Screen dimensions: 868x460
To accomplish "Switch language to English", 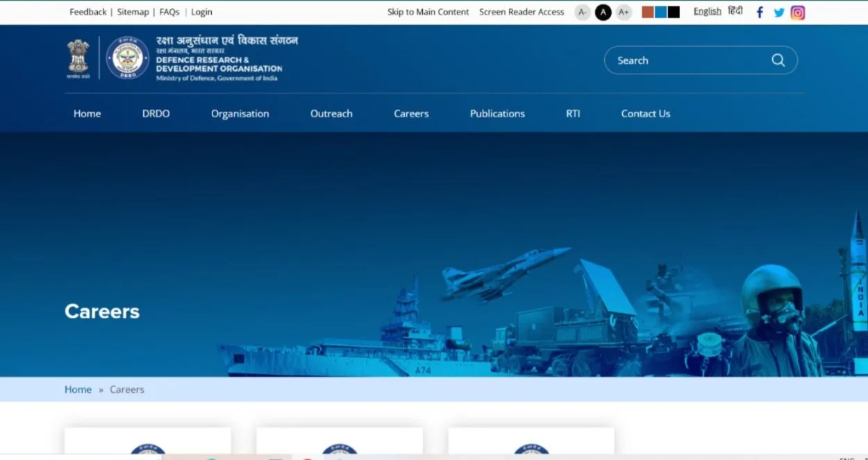I will pos(708,11).
